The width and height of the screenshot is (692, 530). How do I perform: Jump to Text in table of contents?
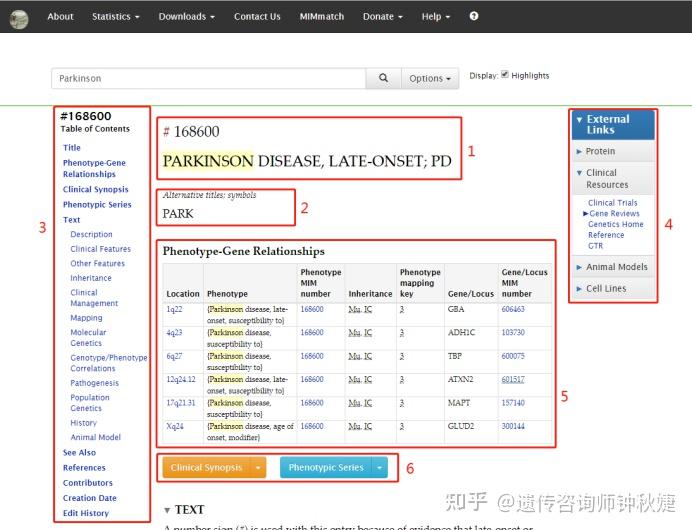pyautogui.click(x=71, y=220)
